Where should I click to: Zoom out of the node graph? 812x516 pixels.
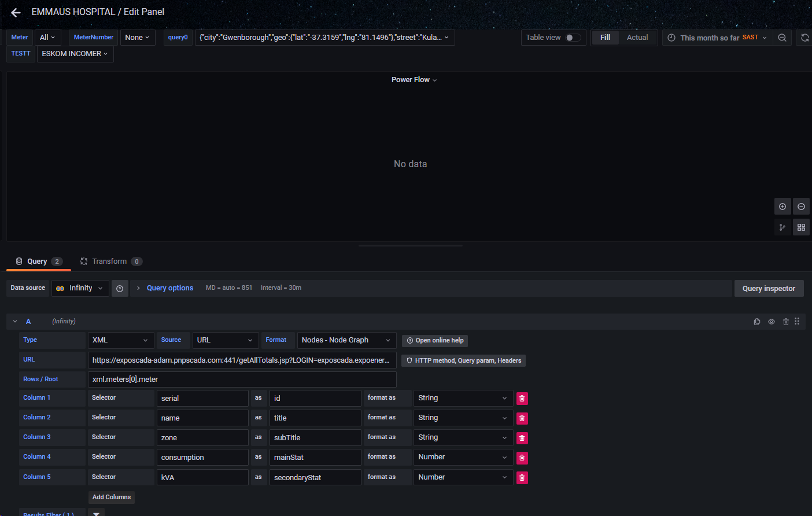(801, 206)
